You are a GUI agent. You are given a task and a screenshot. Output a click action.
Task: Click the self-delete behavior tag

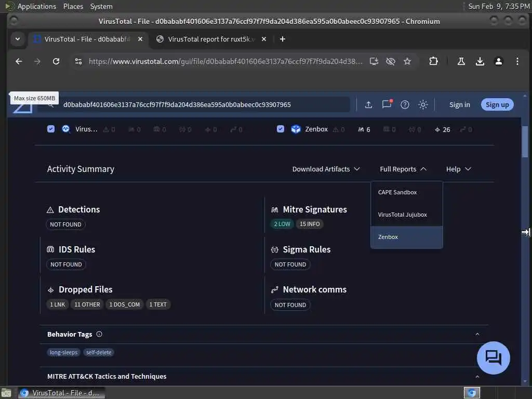click(x=99, y=353)
